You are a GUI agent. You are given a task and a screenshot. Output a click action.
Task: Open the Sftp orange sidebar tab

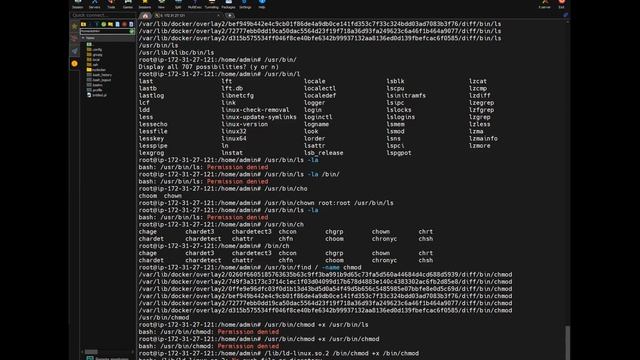(74, 63)
